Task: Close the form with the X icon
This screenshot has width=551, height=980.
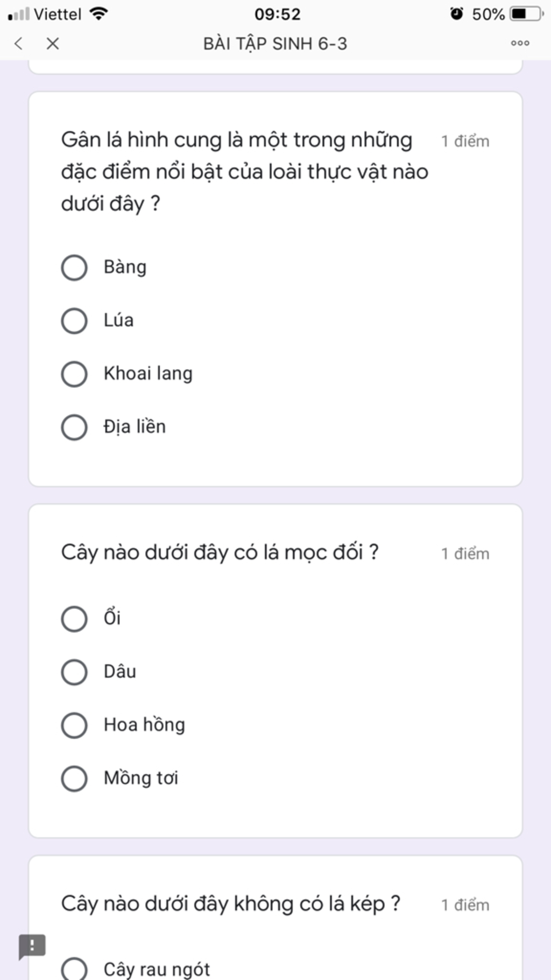Action: pos(53,44)
